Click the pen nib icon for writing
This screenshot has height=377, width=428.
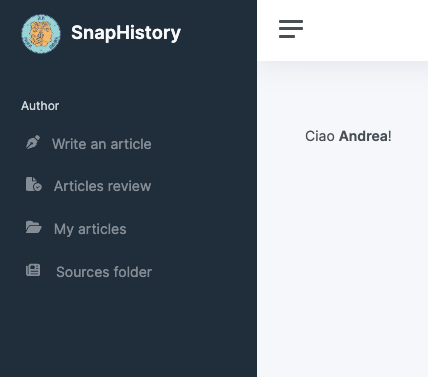coord(33,142)
